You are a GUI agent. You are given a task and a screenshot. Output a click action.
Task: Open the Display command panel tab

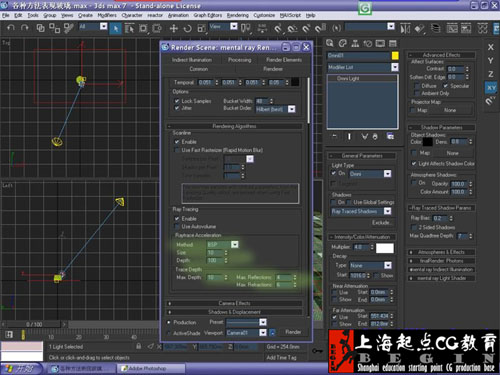point(380,43)
